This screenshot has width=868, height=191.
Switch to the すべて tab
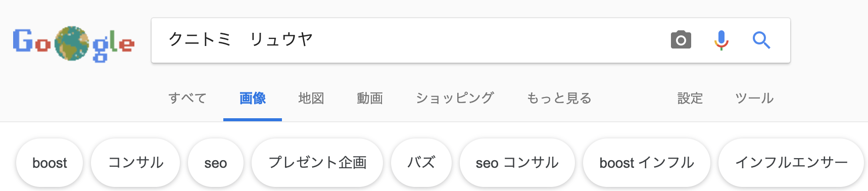pyautogui.click(x=187, y=98)
